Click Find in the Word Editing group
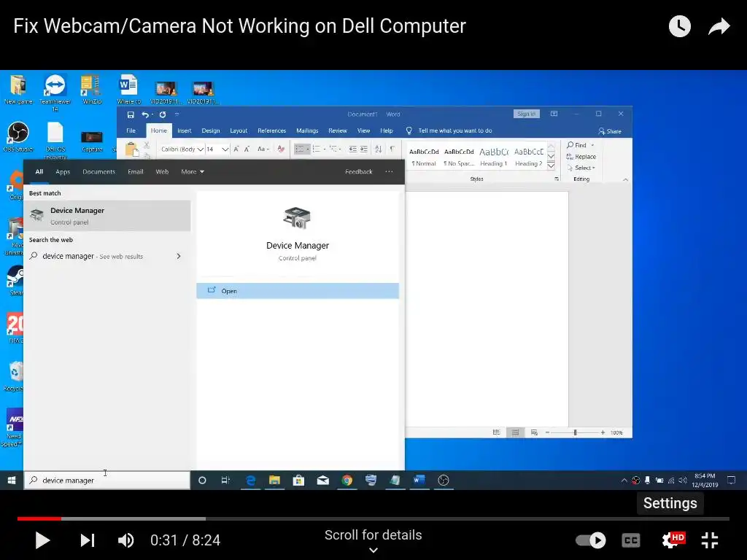The width and height of the screenshot is (747, 560). (576, 145)
